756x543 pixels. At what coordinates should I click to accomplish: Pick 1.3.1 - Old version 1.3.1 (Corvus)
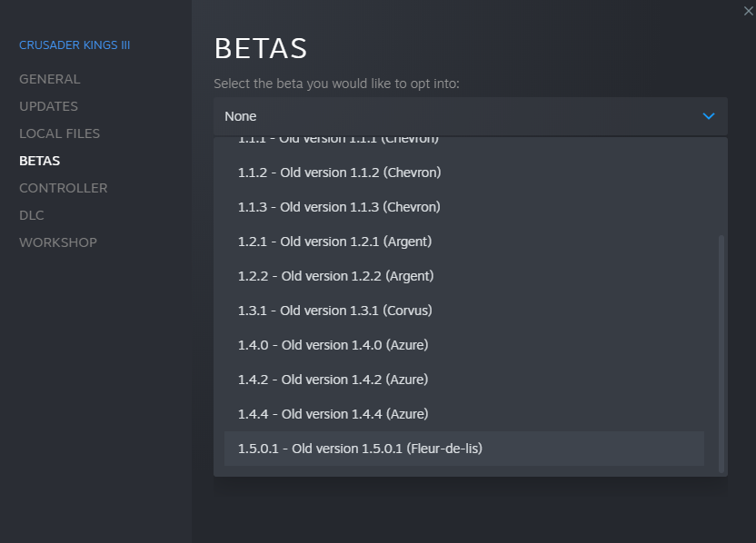pos(463,311)
